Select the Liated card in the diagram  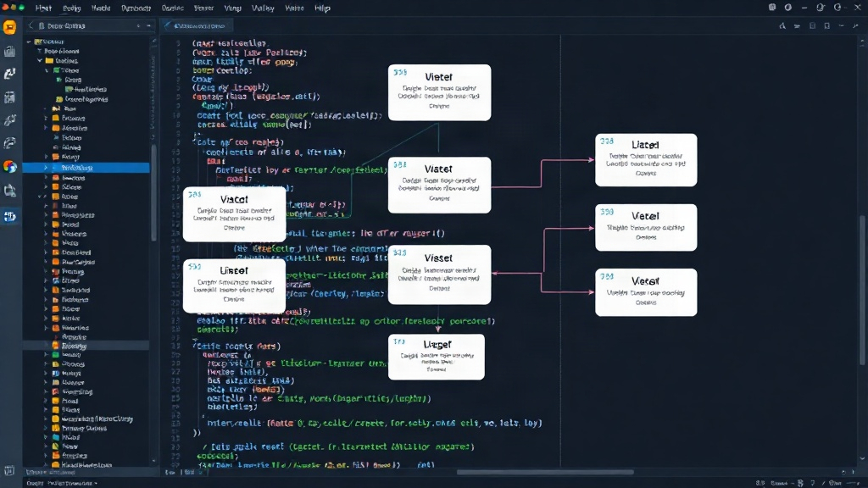coord(646,160)
